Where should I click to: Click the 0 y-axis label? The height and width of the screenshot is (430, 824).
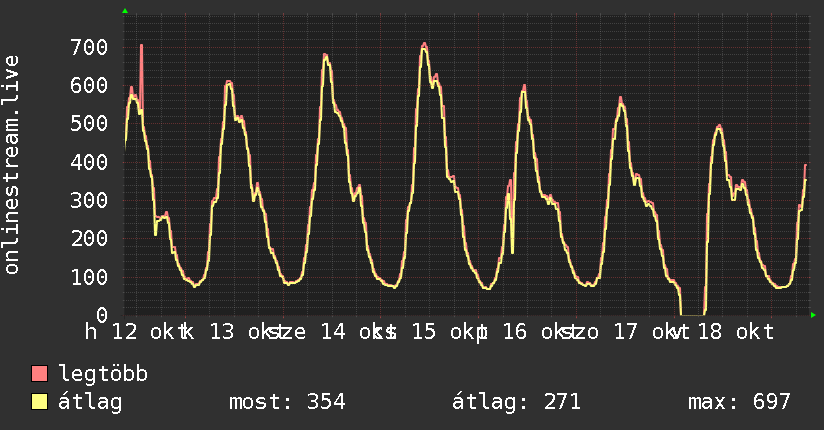[102, 315]
